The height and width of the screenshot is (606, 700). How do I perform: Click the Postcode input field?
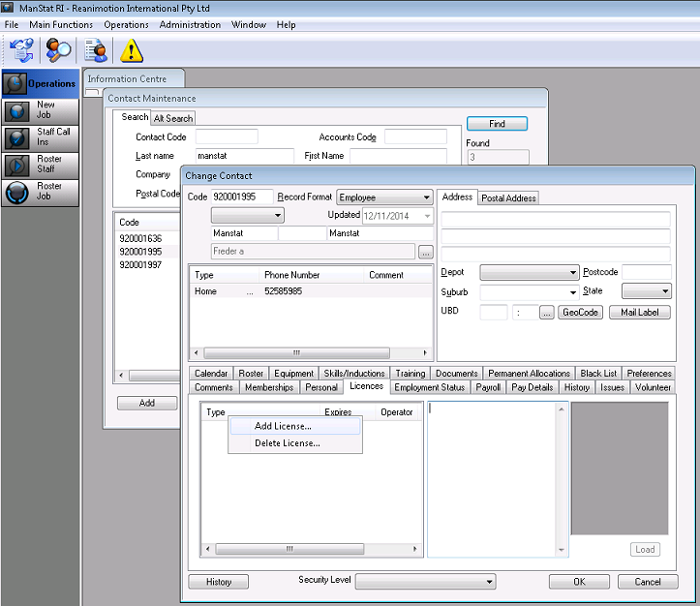[x=646, y=273]
